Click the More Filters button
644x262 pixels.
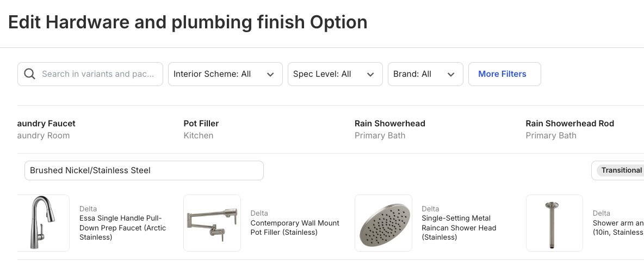coord(505,74)
